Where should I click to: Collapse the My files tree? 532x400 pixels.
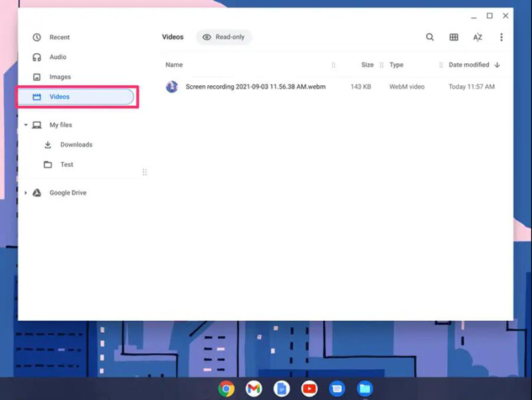coord(26,125)
